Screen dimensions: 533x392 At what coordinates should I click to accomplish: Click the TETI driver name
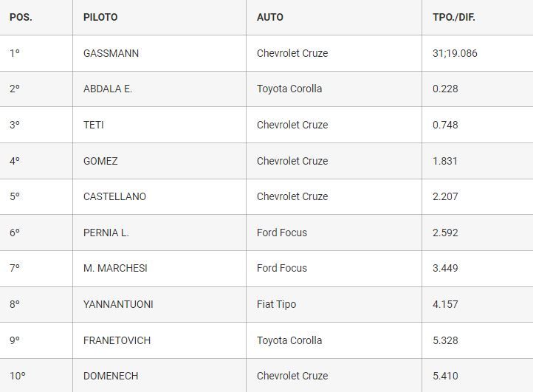tap(94, 125)
